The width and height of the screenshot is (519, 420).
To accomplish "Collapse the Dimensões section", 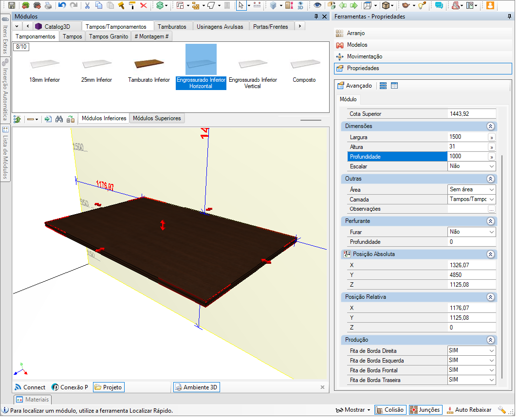I will point(491,126).
